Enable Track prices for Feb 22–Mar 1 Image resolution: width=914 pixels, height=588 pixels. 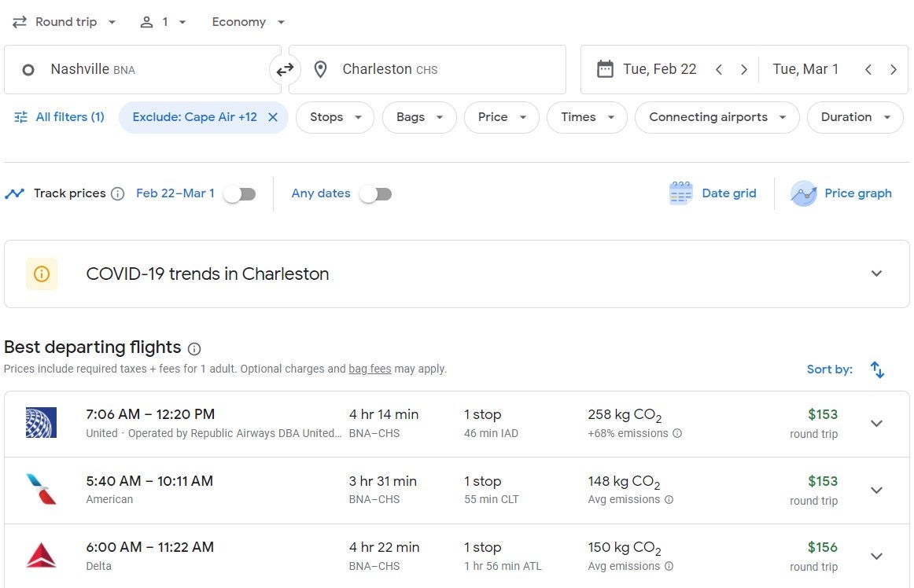coord(239,194)
